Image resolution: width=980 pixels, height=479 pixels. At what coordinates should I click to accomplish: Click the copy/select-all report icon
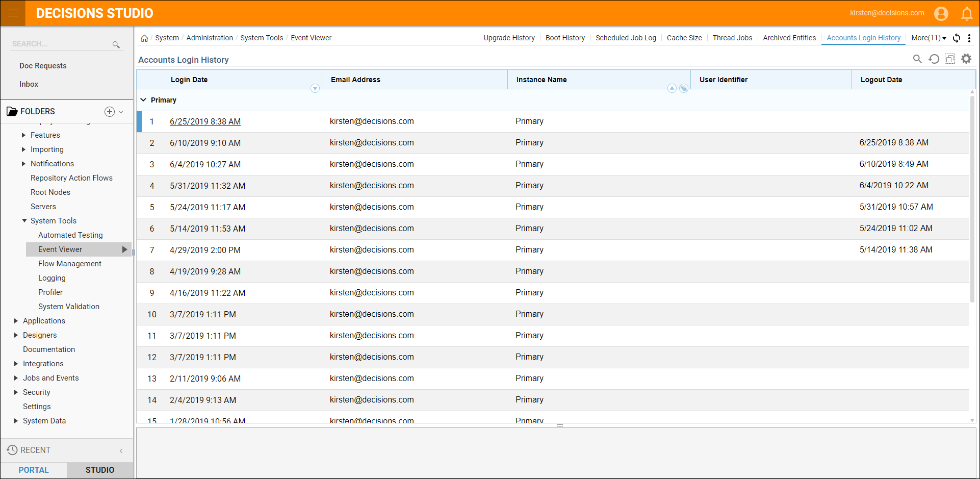950,59
